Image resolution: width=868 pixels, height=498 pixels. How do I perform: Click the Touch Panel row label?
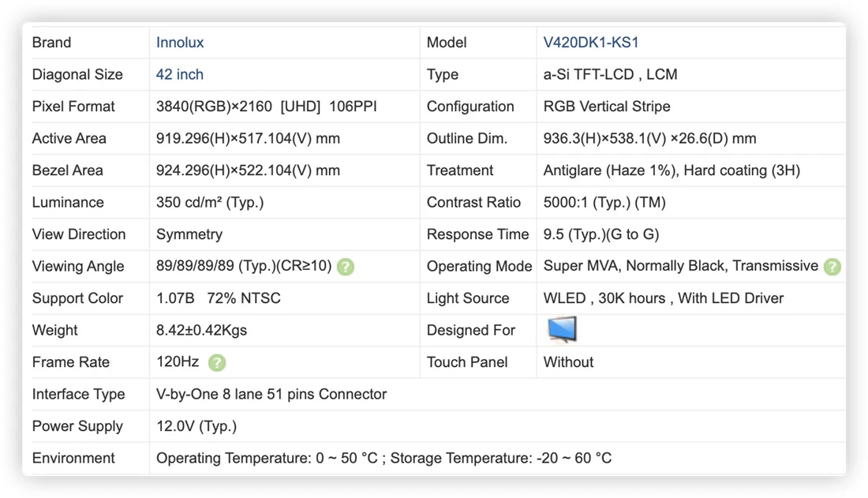[x=466, y=361]
